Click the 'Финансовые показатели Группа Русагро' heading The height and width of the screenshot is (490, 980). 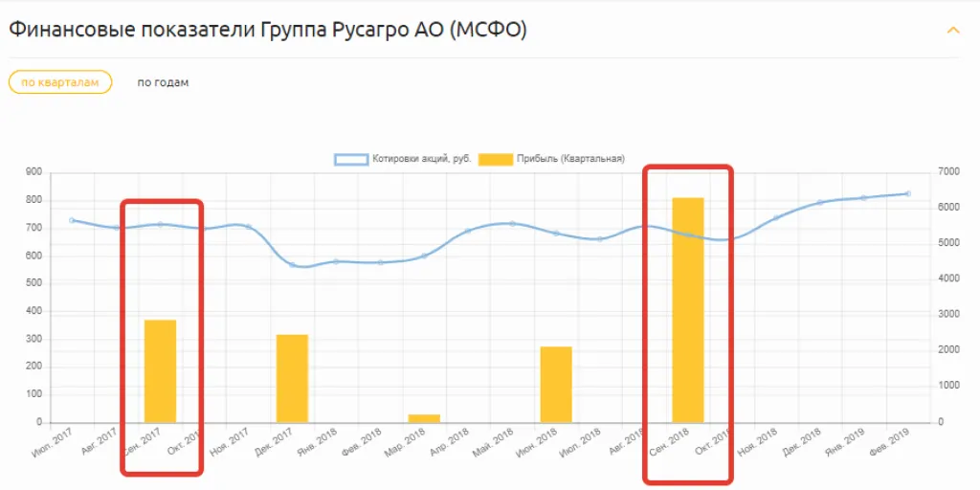pyautogui.click(x=268, y=30)
